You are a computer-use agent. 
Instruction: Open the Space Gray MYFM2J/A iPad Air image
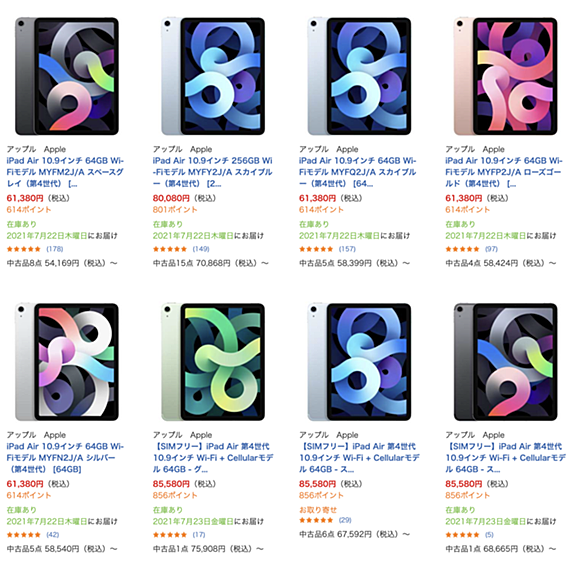click(x=67, y=76)
